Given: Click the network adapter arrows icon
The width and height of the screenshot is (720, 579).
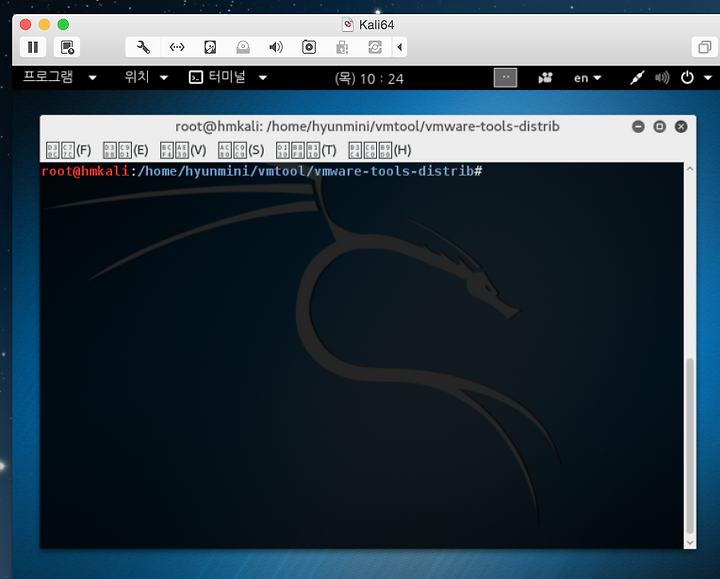Looking at the screenshot, I should [x=177, y=47].
